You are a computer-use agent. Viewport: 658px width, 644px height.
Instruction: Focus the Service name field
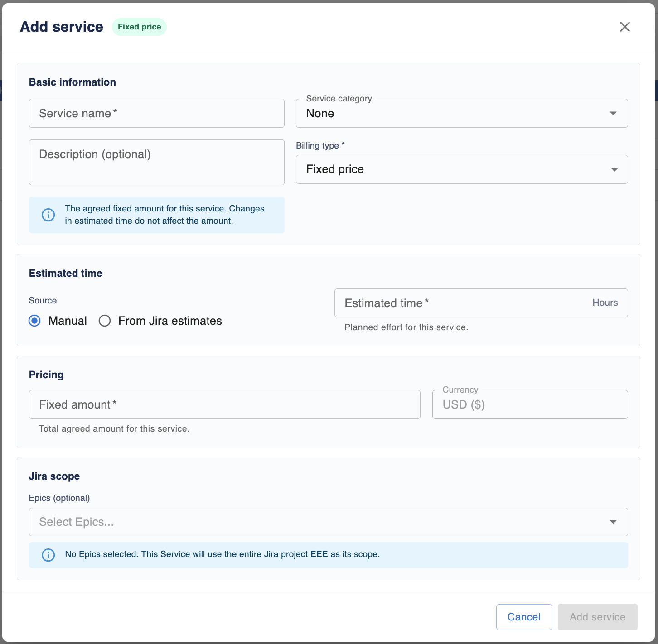pyautogui.click(x=157, y=113)
